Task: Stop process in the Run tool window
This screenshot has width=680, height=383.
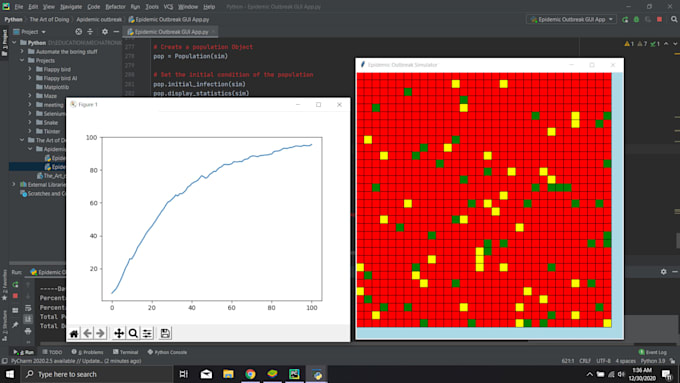Action: pos(16,296)
